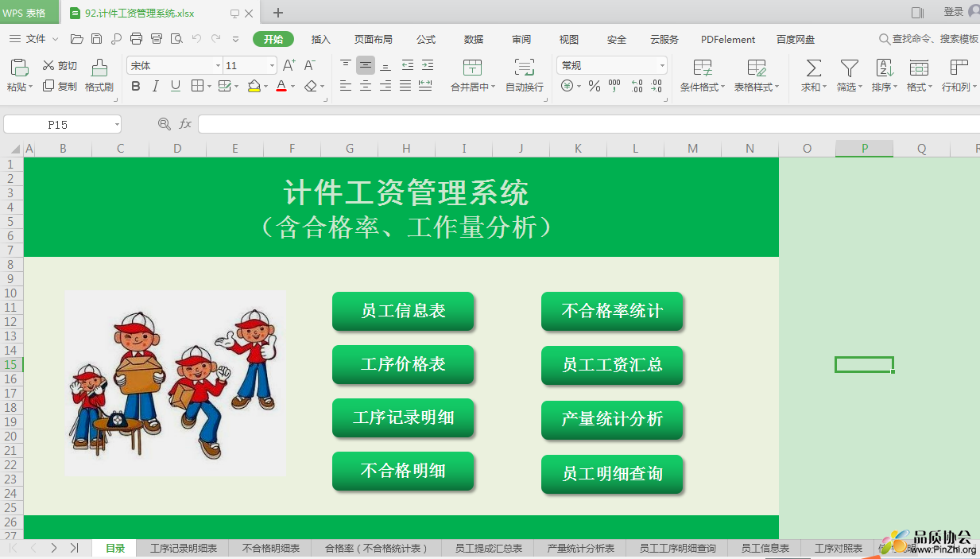Toggle top vertical alignment
980x559 pixels.
coord(346,65)
